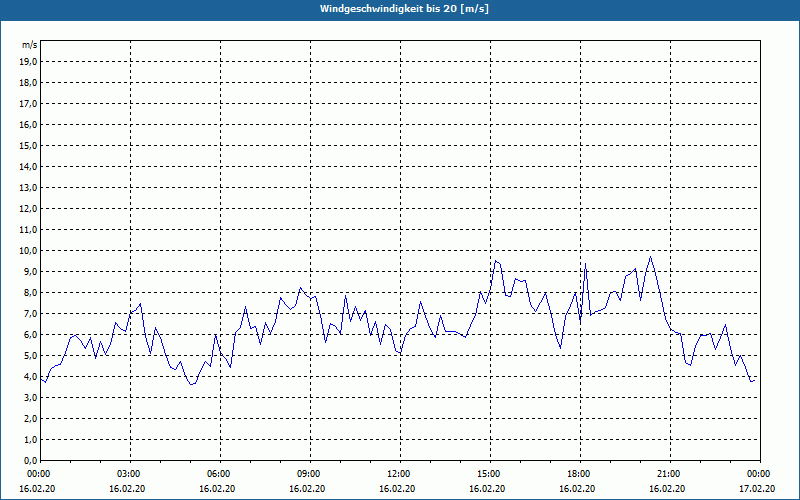Image resolution: width=800 pixels, height=500 pixels.
Task: Click the '00:00' time label above 16.02.20
Action: [37, 474]
